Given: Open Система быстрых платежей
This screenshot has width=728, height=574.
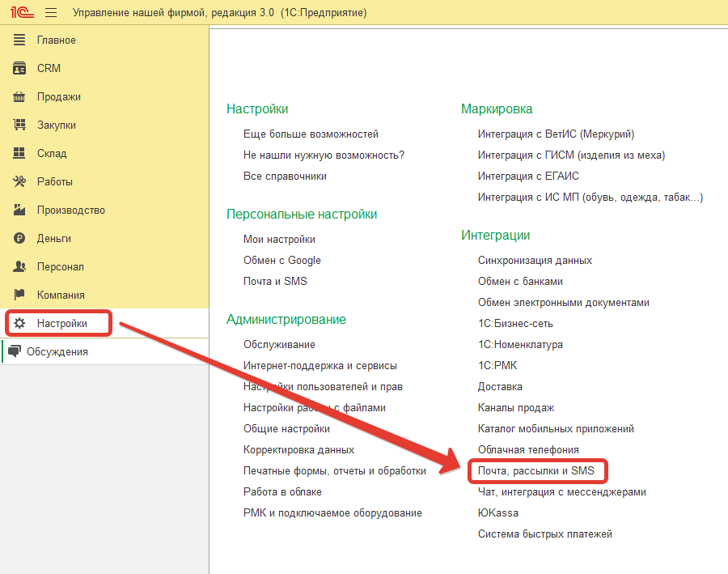Looking at the screenshot, I should coord(544,534).
